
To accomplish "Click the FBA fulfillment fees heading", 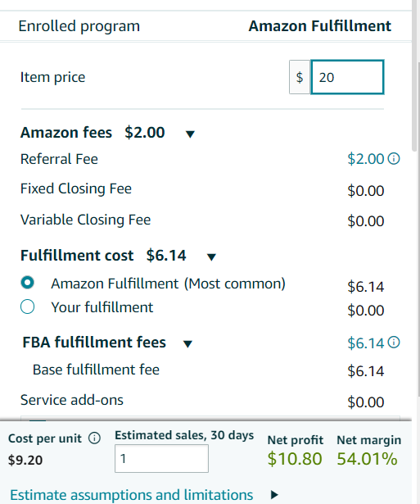I will point(94,342).
